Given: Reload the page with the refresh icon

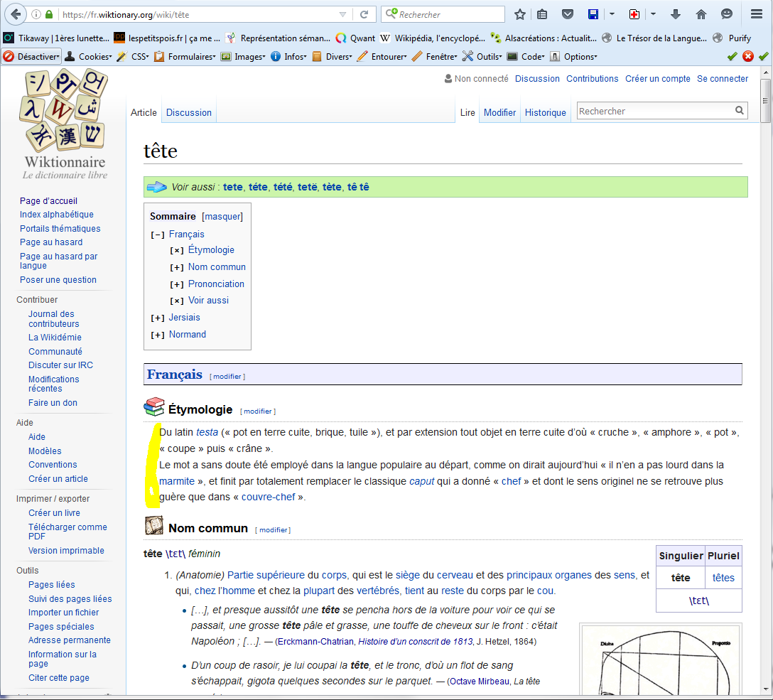Looking at the screenshot, I should (x=364, y=14).
